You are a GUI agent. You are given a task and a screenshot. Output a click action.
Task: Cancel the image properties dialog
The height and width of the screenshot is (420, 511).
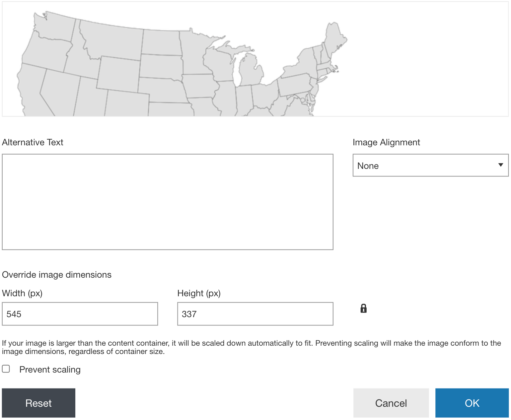tap(391, 403)
